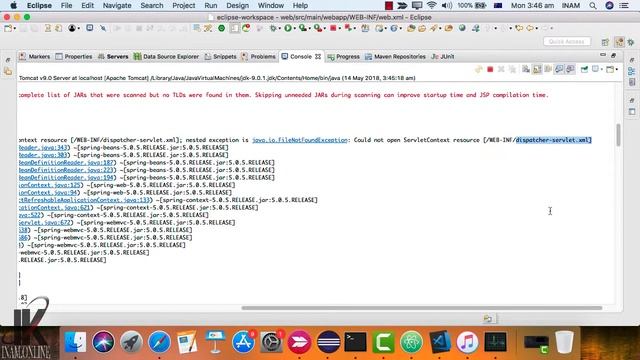Open Spotlight search in macOS menu bar
This screenshot has height=360, width=640.
pyautogui.click(x=593, y=5)
